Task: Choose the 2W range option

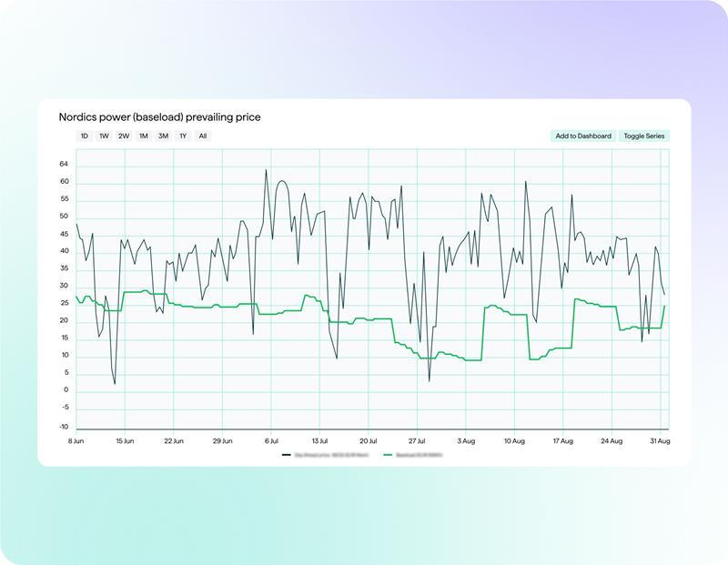Action: [124, 136]
